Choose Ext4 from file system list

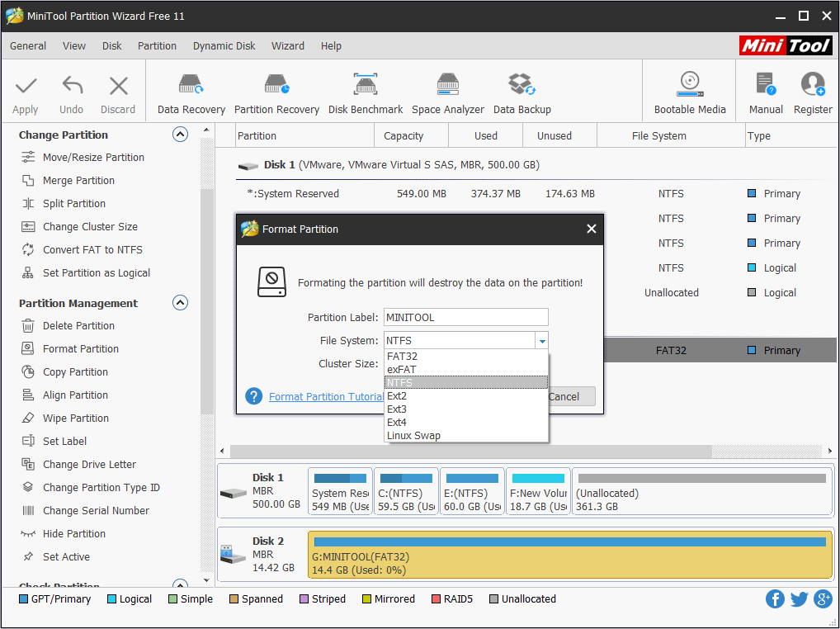tap(466, 422)
